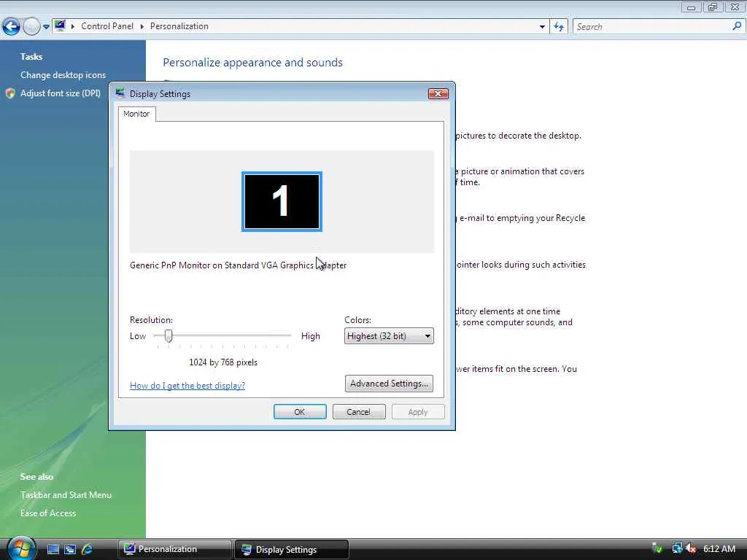Screen dimensions: 747x560
Task: Click the shield icon beside Adjust font size
Action: point(10,93)
